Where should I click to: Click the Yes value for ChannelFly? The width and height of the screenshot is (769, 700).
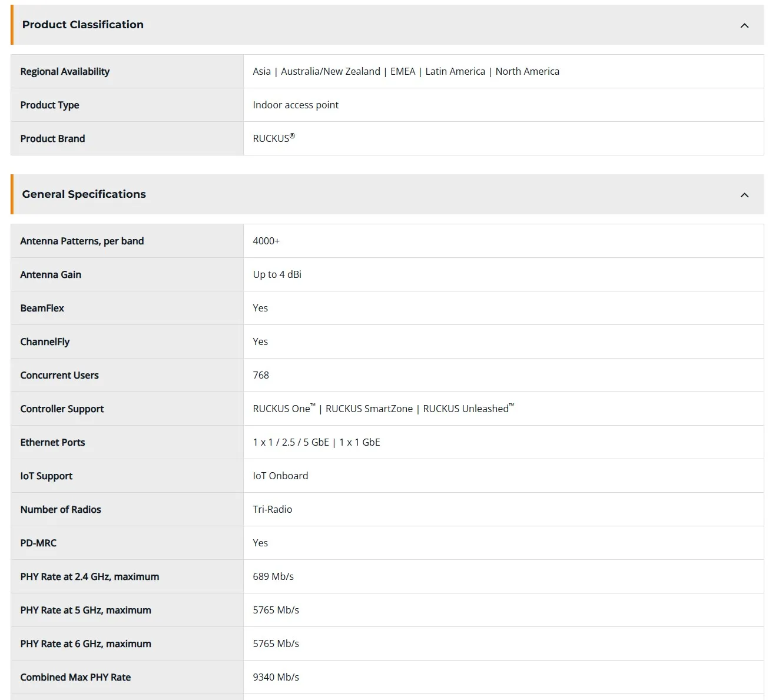coord(260,342)
